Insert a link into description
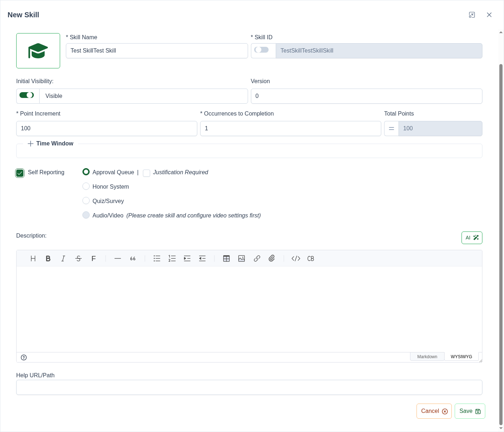 (257, 258)
